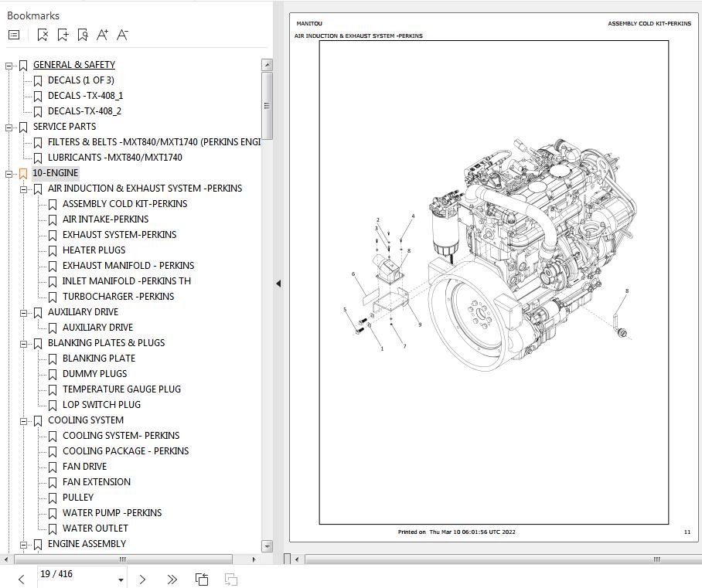
Task: Open the COOLING PACKAGE - PERKINS bookmark
Action: tap(126, 451)
